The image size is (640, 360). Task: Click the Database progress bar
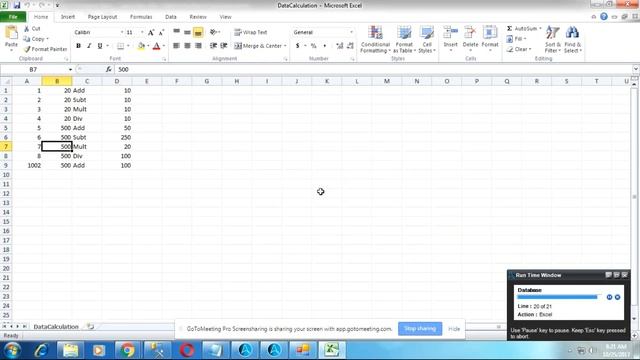click(558, 297)
